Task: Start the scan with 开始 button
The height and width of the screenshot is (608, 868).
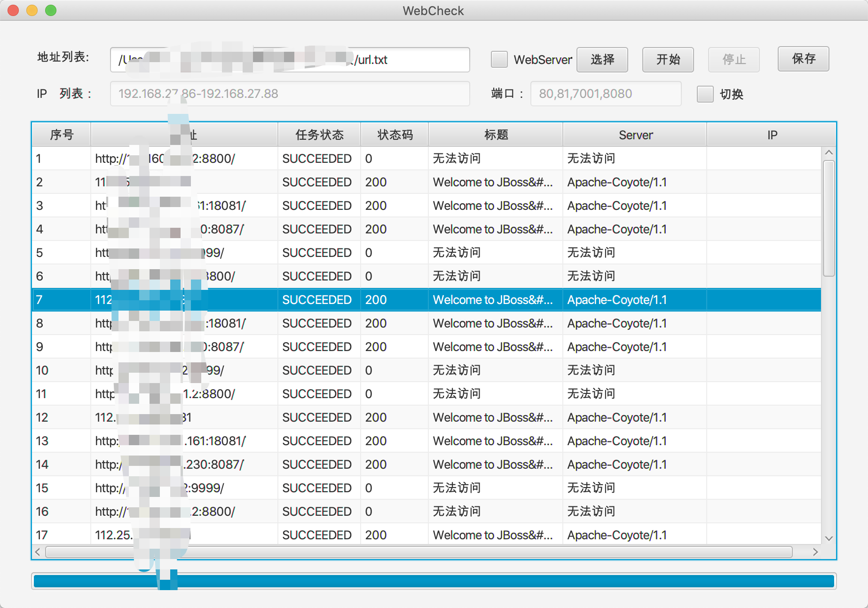Action: pyautogui.click(x=668, y=60)
